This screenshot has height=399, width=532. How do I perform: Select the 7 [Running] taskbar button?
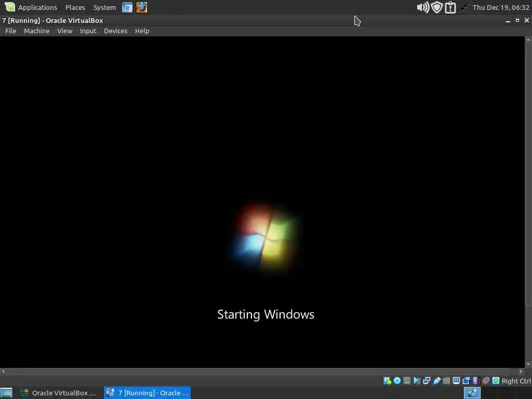(x=147, y=393)
